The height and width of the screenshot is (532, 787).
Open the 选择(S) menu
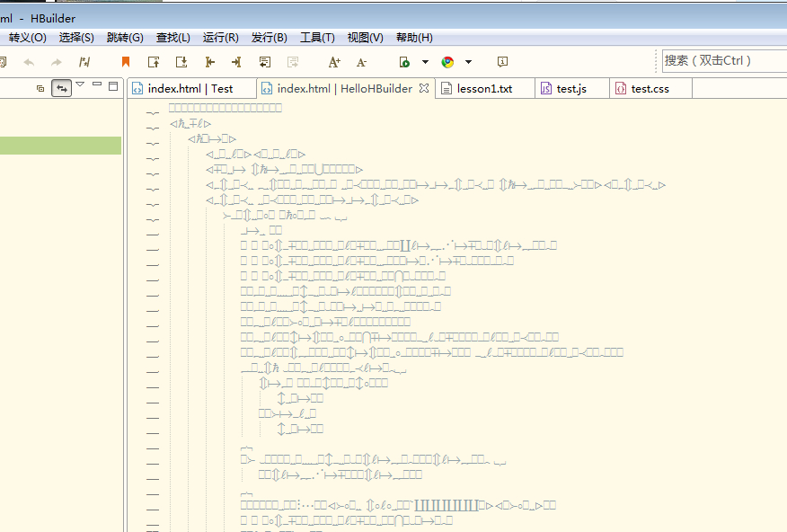(76, 38)
